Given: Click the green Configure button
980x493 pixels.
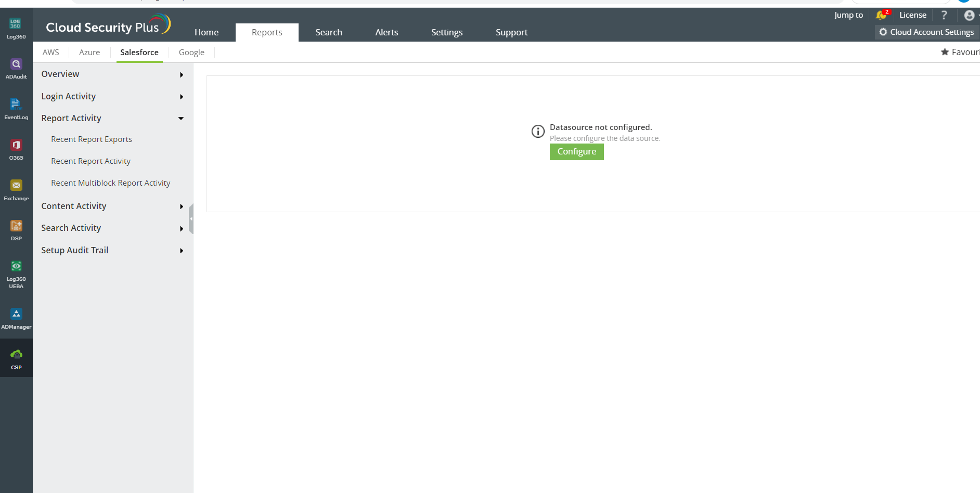Looking at the screenshot, I should 577,152.
